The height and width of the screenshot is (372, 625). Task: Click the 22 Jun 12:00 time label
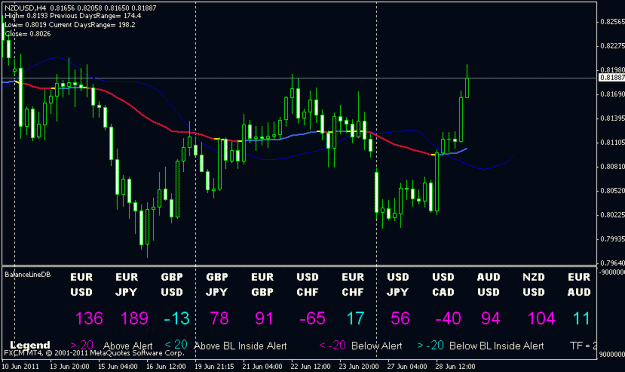point(311,366)
